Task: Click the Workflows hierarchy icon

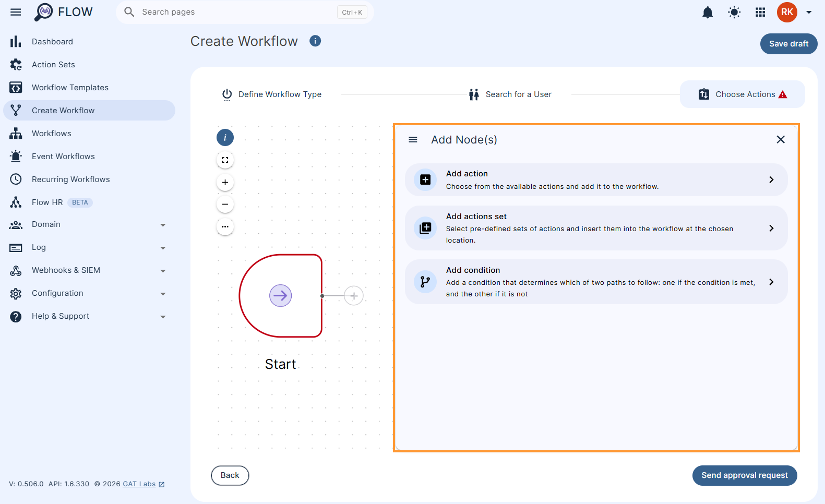Action: point(16,134)
